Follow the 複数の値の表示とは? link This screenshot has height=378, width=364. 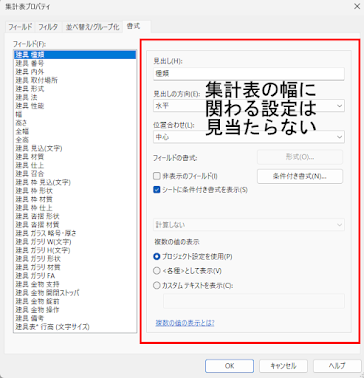pos(185,323)
